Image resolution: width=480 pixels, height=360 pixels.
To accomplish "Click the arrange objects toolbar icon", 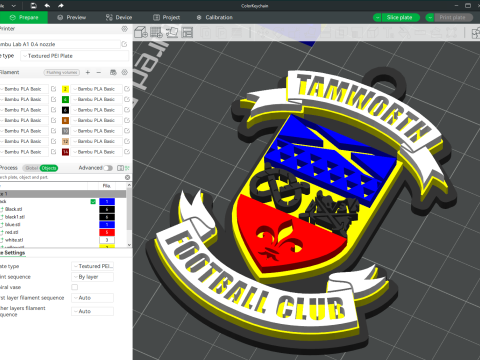I will click(x=187, y=32).
